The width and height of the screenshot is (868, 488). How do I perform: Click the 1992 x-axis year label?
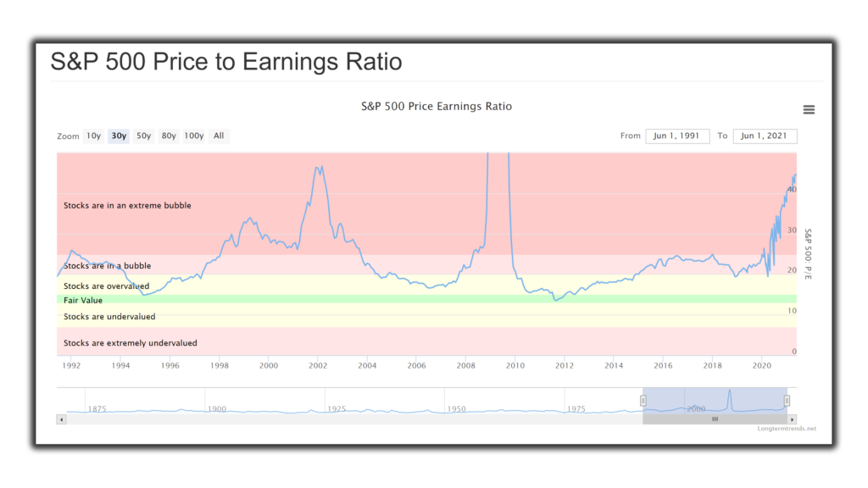click(71, 366)
